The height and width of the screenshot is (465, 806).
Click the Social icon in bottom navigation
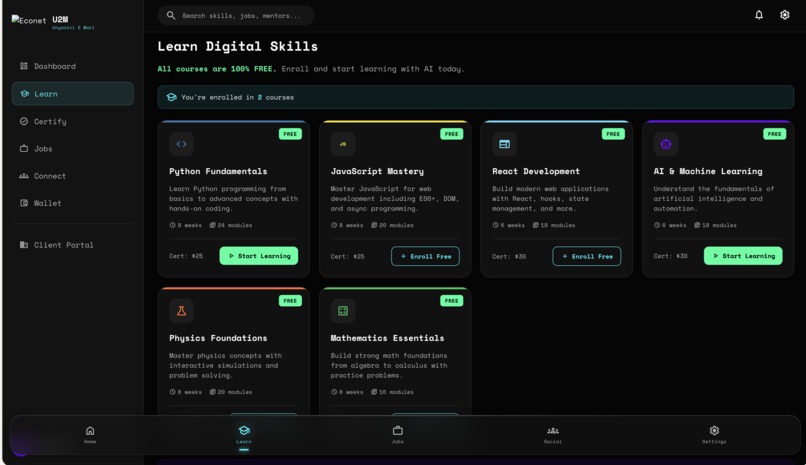(x=553, y=431)
